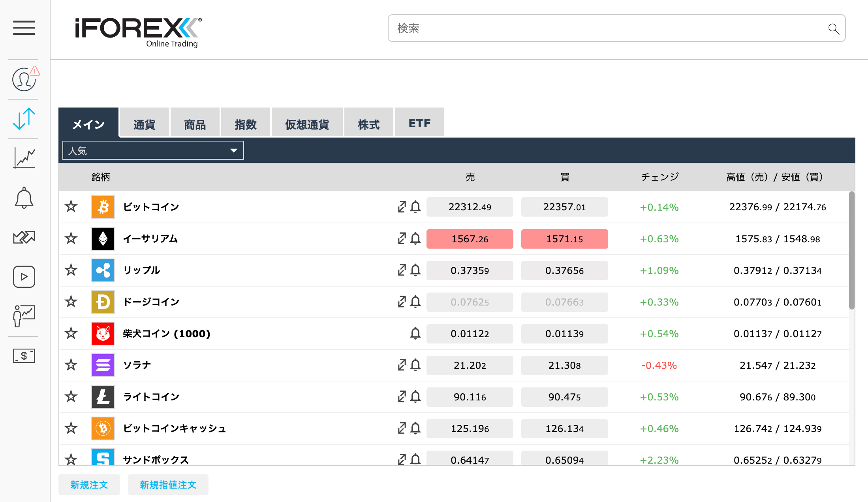Click the 買 price 22357.01 for ビットコイン
Viewport: 868px width, 502px height.
564,207
